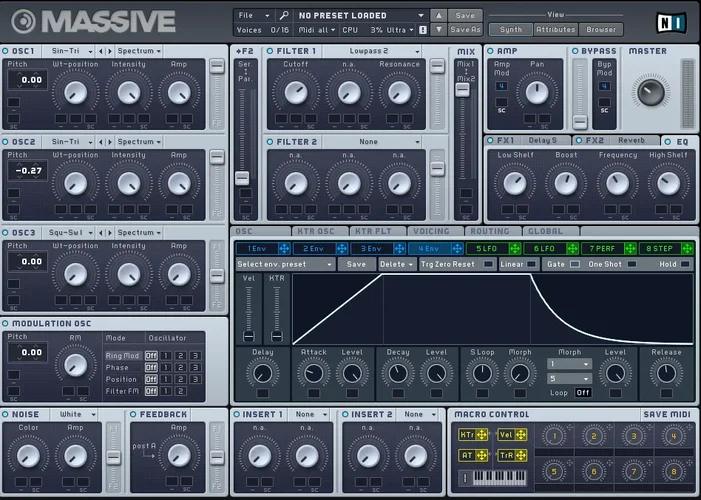Click the Save As preset button
Viewport: 701px width, 500px height.
tap(464, 30)
